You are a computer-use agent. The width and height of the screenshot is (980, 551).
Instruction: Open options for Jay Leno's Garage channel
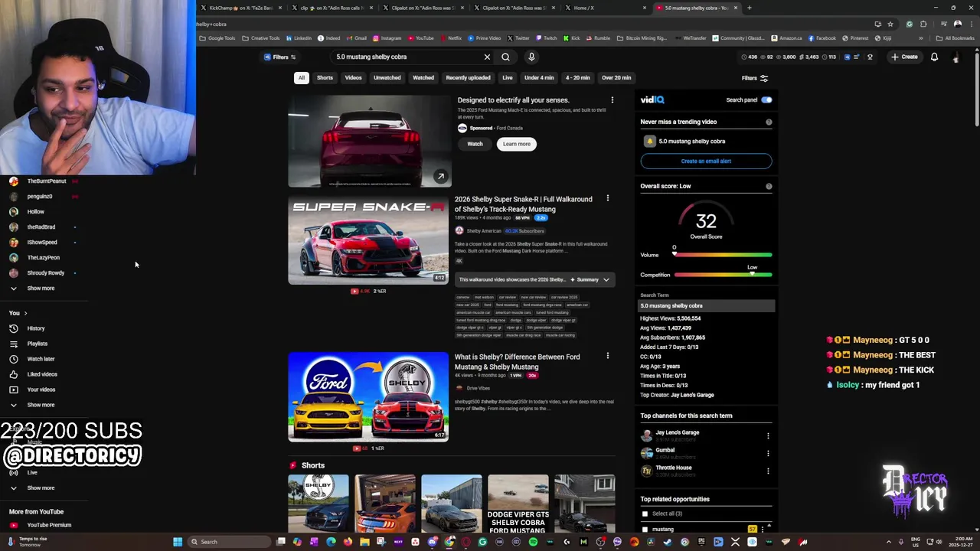point(768,436)
